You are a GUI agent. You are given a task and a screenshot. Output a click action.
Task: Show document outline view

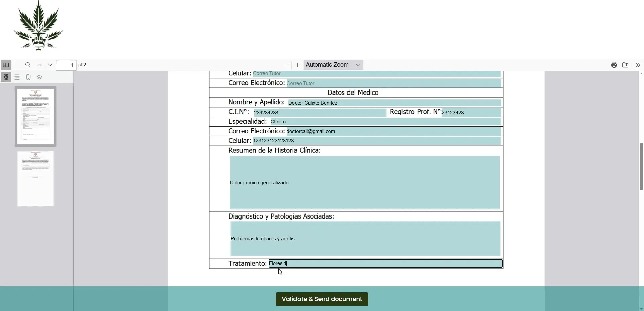pos(17,77)
